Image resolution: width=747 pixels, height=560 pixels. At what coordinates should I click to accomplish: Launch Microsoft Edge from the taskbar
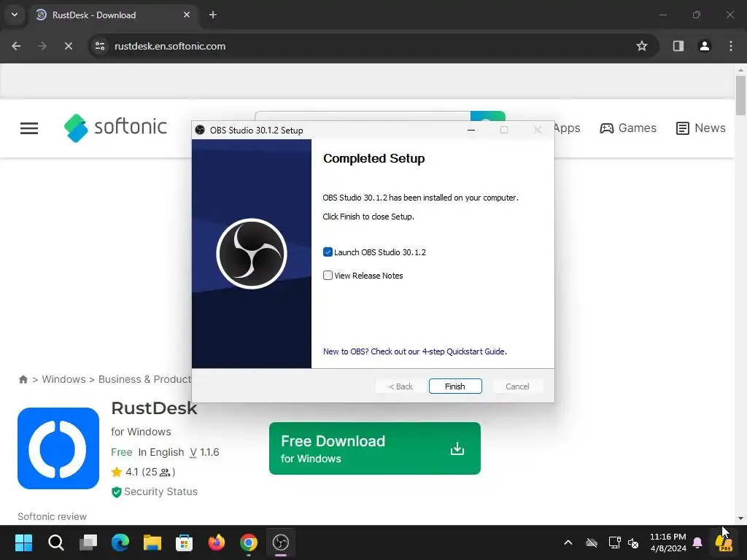[120, 542]
